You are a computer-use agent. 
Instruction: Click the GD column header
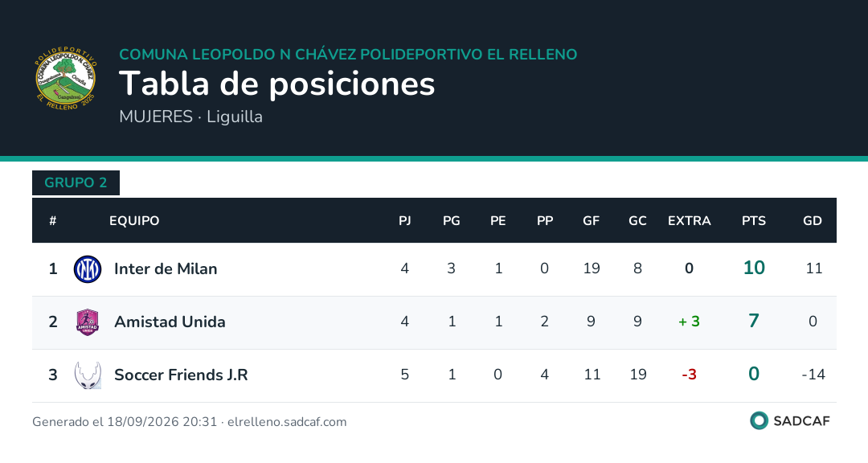click(x=812, y=220)
